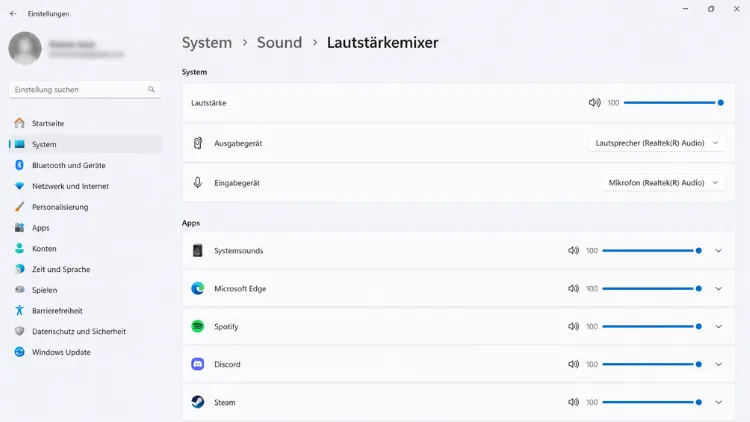
Task: Navigate to Sound breadcrumb
Action: point(279,43)
